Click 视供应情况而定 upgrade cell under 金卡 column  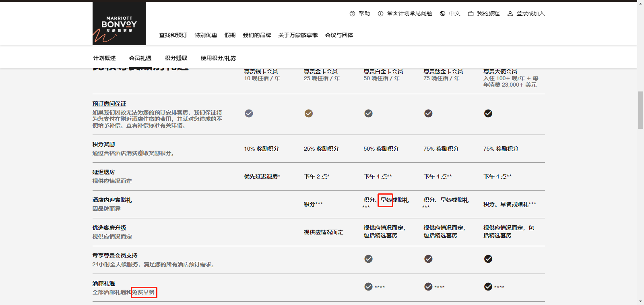coord(324,232)
